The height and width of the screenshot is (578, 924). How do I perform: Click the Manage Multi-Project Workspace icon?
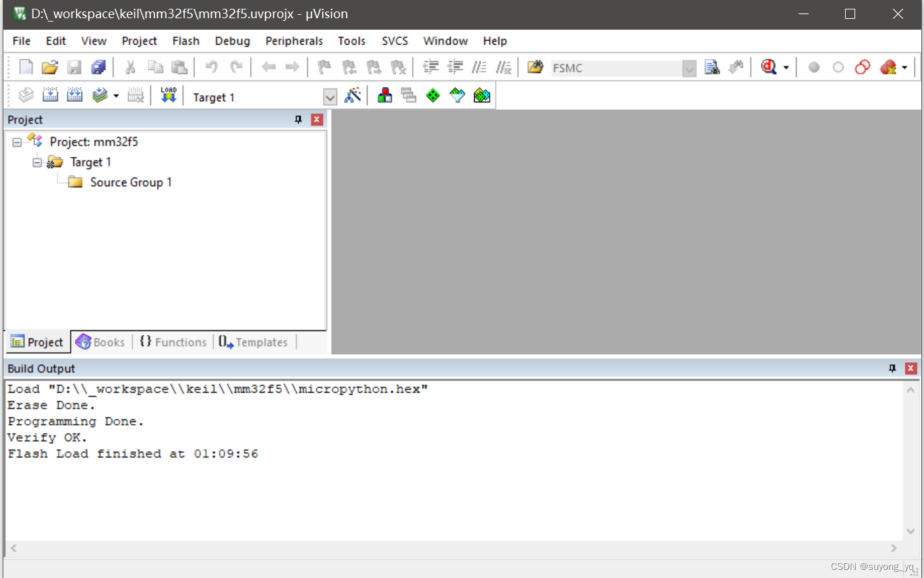point(409,96)
